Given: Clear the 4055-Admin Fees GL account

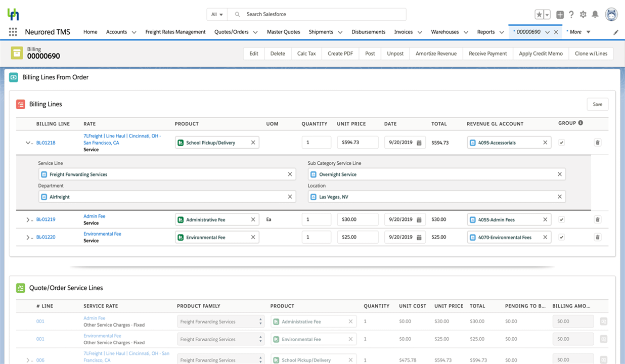Looking at the screenshot, I should point(545,219).
